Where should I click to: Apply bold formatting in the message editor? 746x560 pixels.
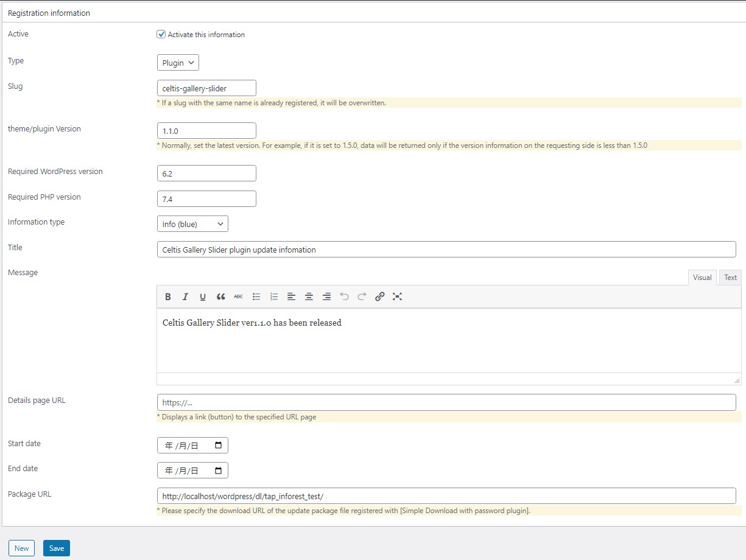click(168, 296)
